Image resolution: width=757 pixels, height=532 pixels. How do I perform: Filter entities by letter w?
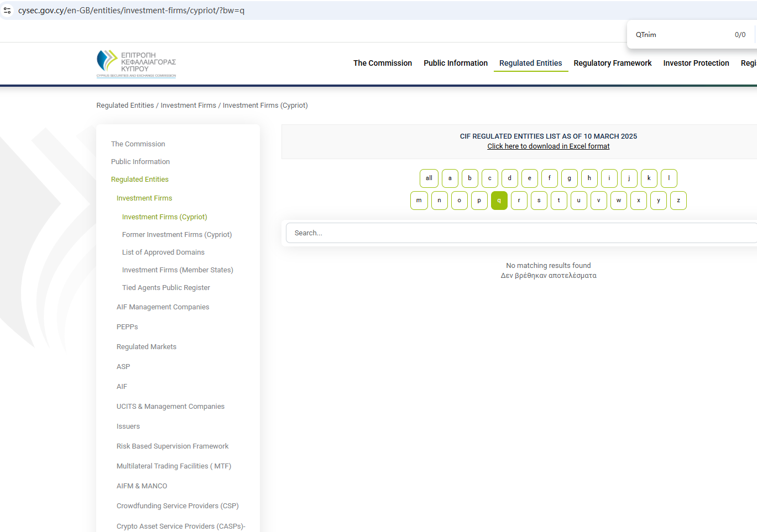tap(619, 201)
